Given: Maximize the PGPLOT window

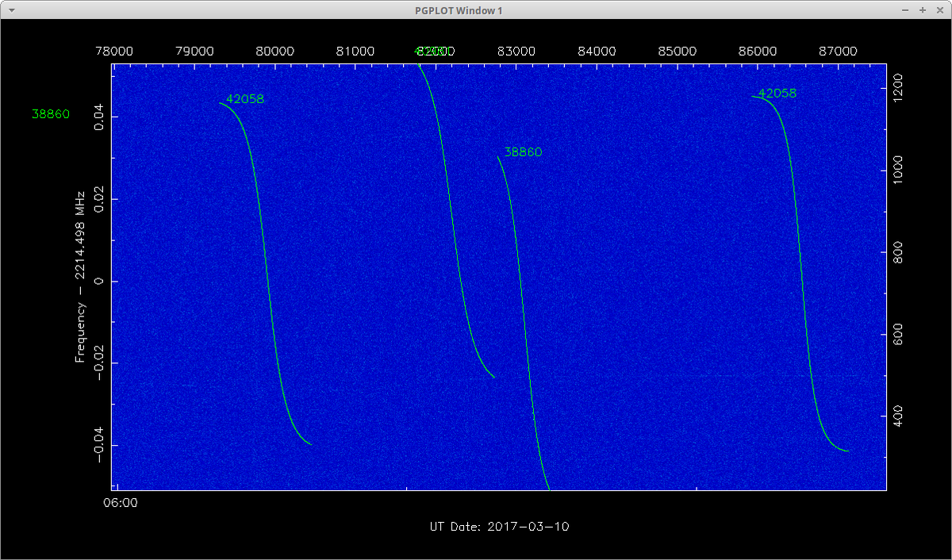Looking at the screenshot, I should 922,10.
